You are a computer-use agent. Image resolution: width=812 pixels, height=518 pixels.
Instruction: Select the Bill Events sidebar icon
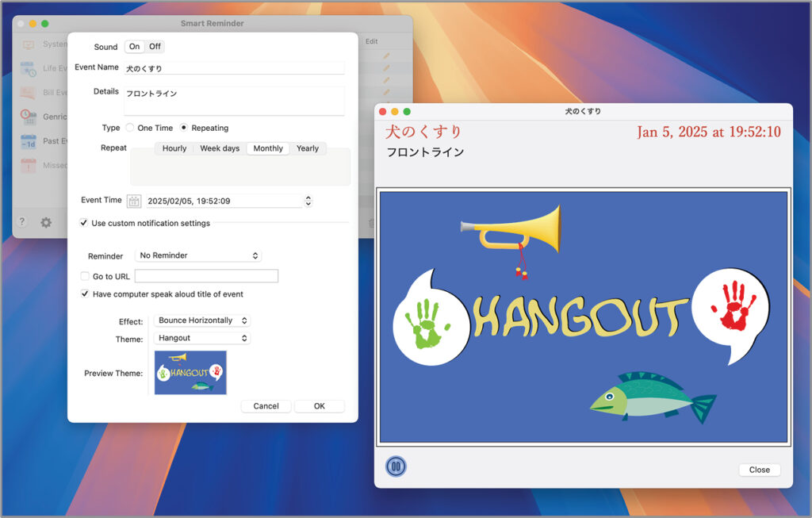[x=28, y=93]
